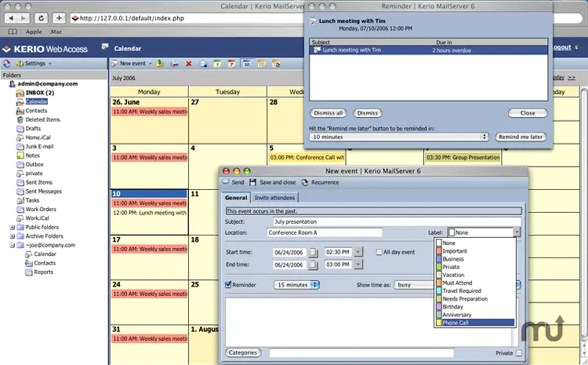Click the Travel Required cyan color swatch
588x365 pixels.
click(x=439, y=290)
